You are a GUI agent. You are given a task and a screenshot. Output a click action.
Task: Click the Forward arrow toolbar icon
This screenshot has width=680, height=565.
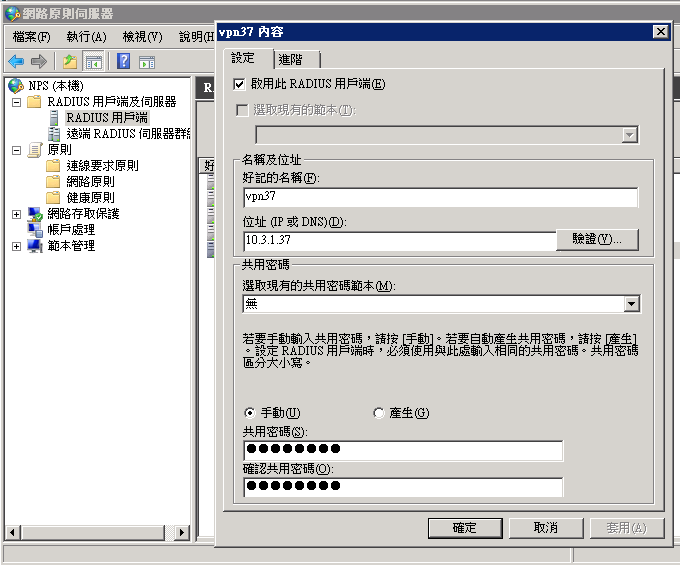39,61
